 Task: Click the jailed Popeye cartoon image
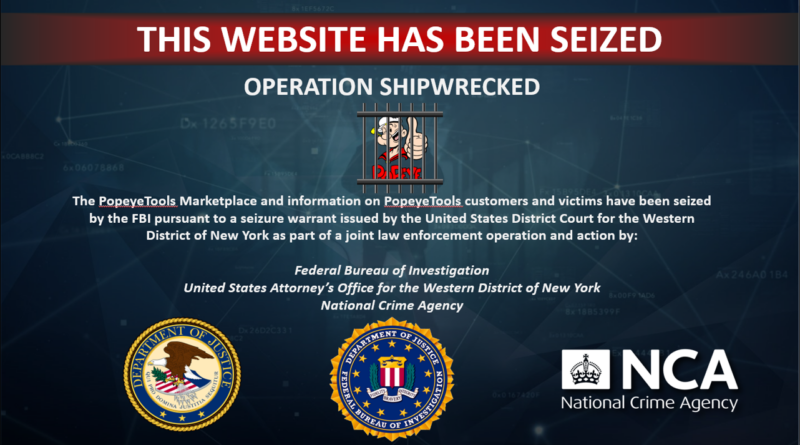tap(399, 144)
